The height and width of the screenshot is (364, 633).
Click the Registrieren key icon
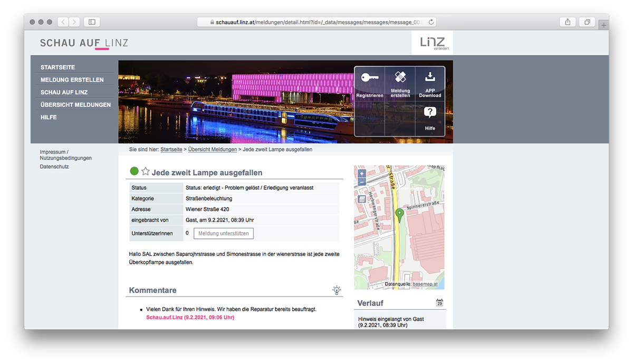click(369, 78)
